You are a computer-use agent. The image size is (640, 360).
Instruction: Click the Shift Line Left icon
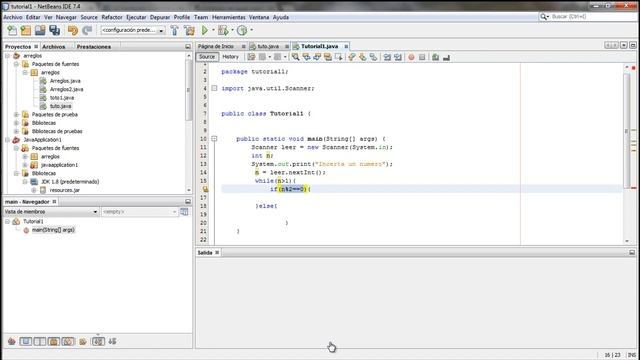click(x=387, y=57)
